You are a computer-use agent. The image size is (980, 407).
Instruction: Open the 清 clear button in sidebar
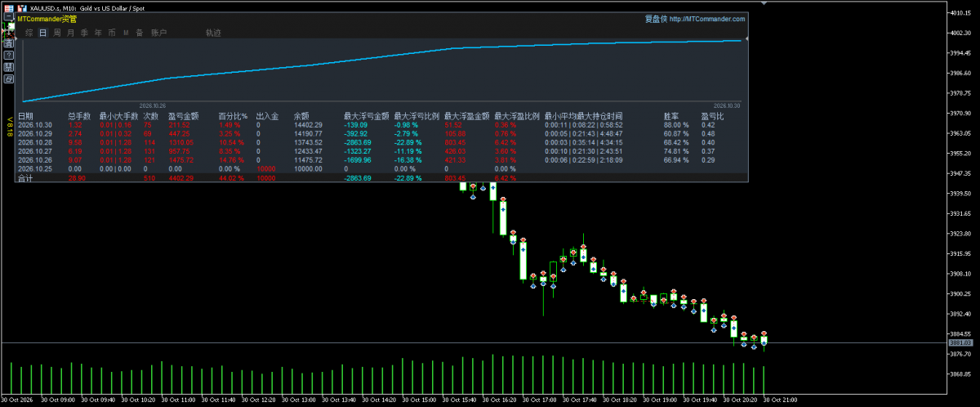9,43
